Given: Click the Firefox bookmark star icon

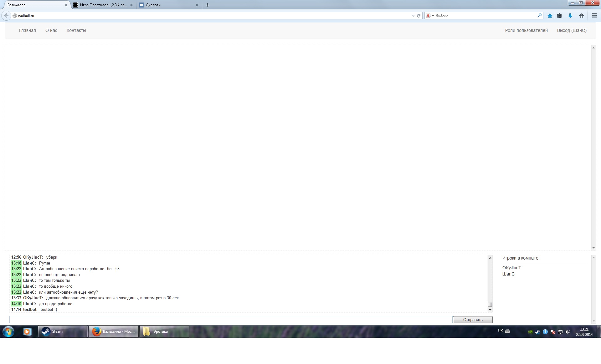Looking at the screenshot, I should [x=550, y=16].
